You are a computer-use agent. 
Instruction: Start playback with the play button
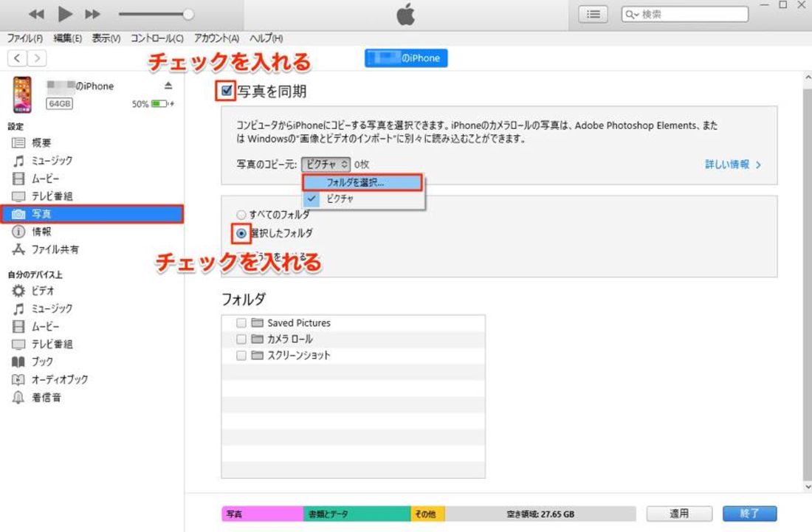(65, 14)
